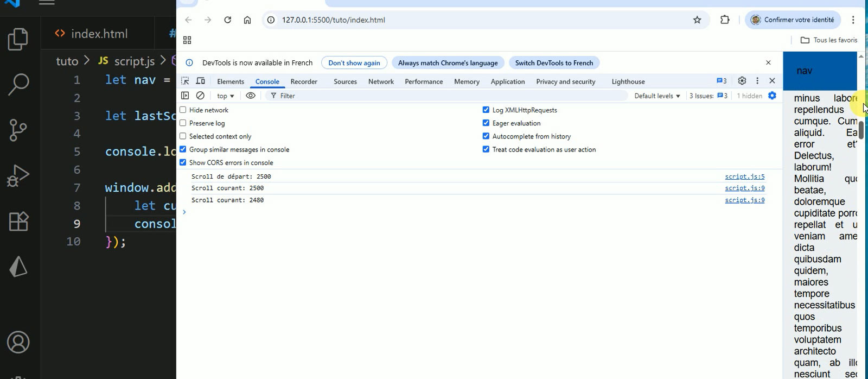This screenshot has height=379, width=868.
Task: Open the Chrome home page
Action: [247, 20]
